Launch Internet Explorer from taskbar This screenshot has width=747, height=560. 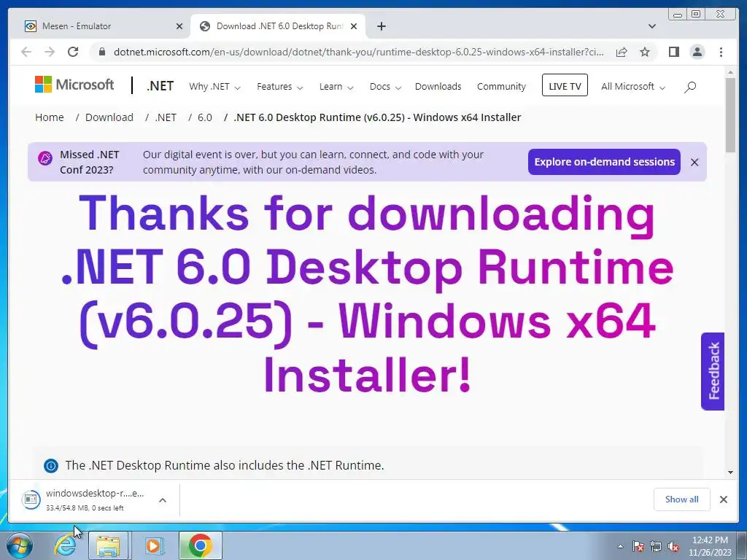(65, 545)
